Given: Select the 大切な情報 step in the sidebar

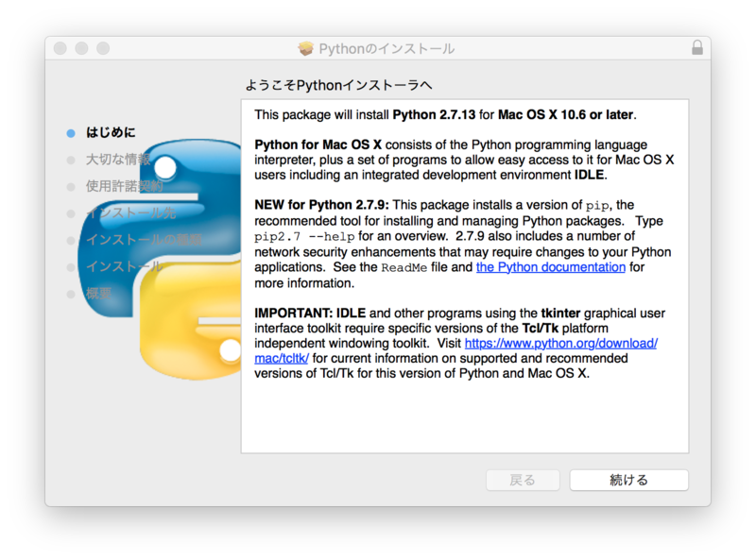Looking at the screenshot, I should [x=118, y=160].
